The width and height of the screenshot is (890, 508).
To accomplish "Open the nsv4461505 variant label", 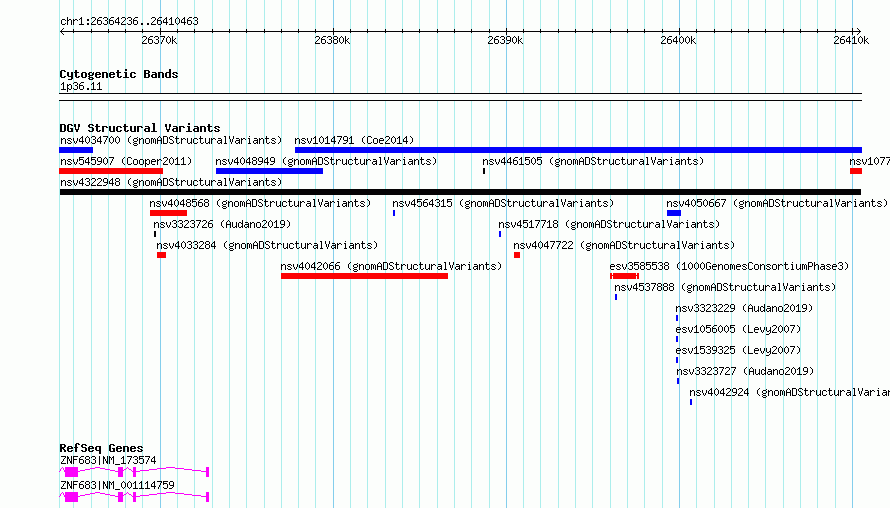I will tap(593, 161).
